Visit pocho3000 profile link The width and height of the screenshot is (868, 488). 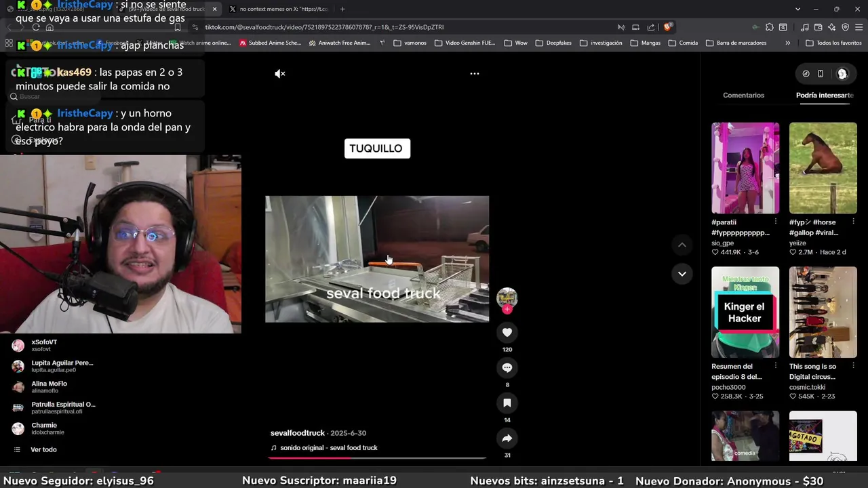pyautogui.click(x=728, y=387)
